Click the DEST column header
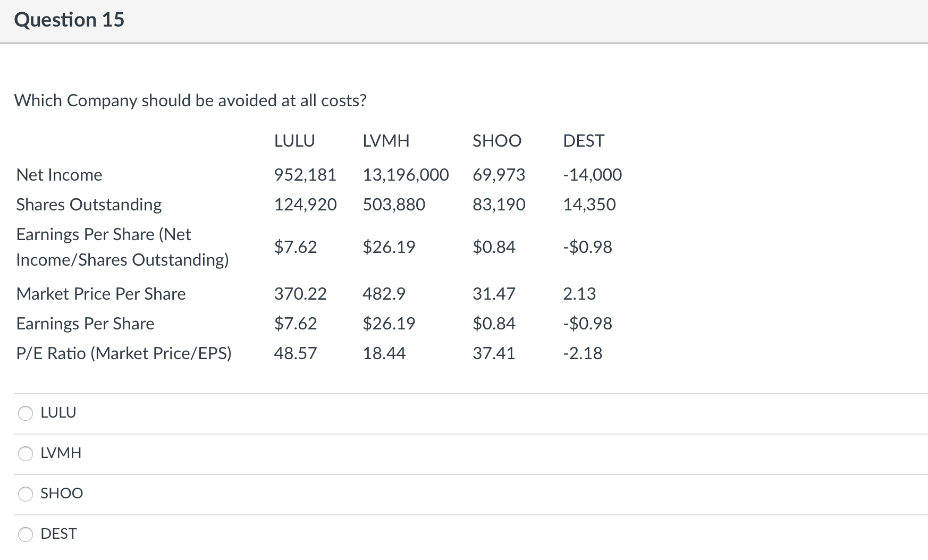Image resolution: width=928 pixels, height=560 pixels. pyautogui.click(x=584, y=141)
